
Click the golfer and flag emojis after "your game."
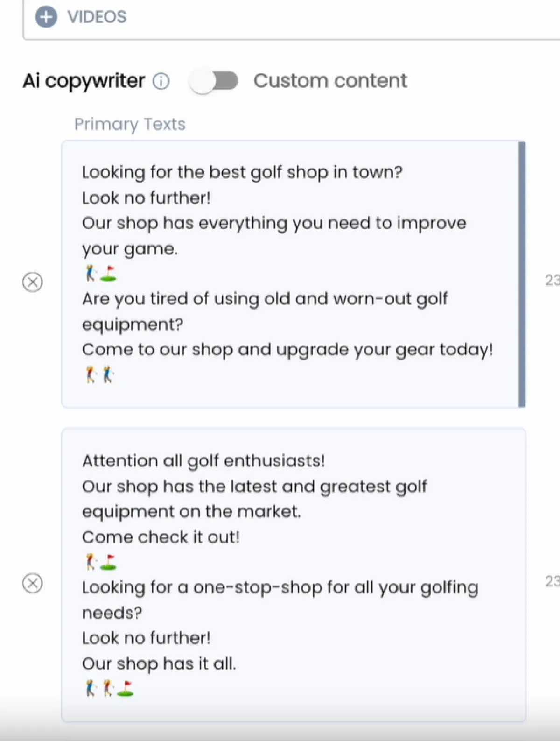(100, 274)
